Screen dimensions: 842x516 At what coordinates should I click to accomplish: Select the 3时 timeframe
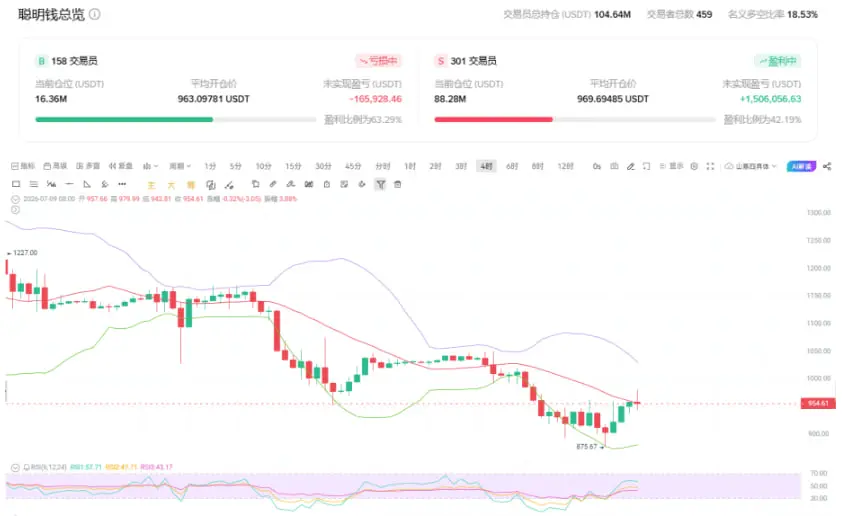pyautogui.click(x=461, y=166)
